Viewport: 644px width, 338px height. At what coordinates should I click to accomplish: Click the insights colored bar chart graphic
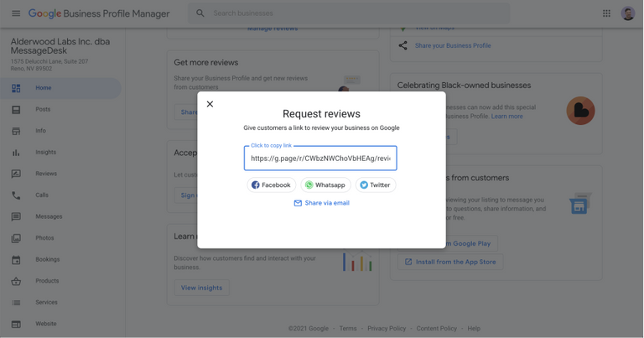click(x=357, y=262)
